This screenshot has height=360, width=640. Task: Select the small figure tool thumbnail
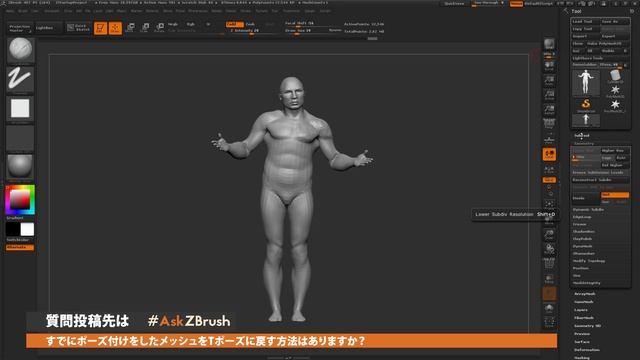[x=586, y=120]
